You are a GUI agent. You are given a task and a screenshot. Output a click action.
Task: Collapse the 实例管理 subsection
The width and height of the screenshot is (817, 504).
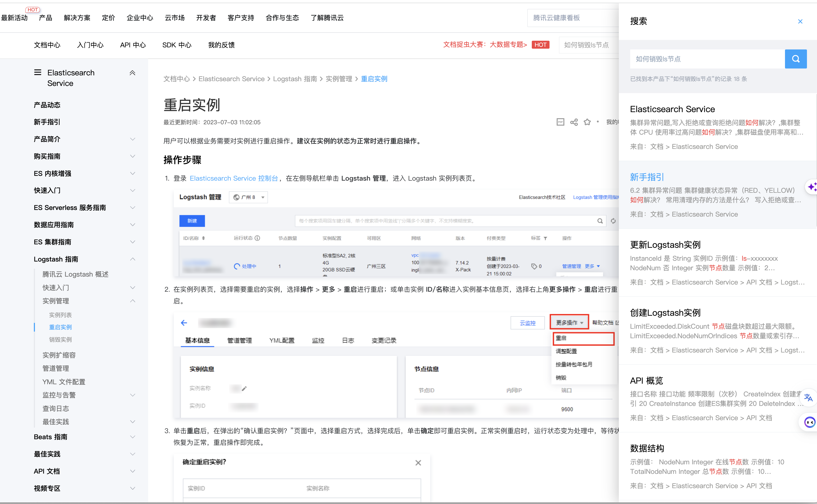coord(132,301)
